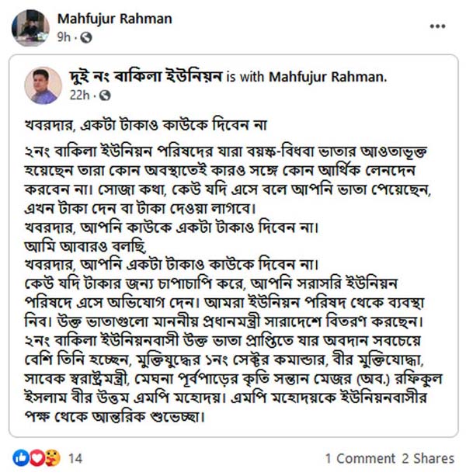
Task: Open Mahfujur Rahman's name at post header
Action: click(x=115, y=19)
